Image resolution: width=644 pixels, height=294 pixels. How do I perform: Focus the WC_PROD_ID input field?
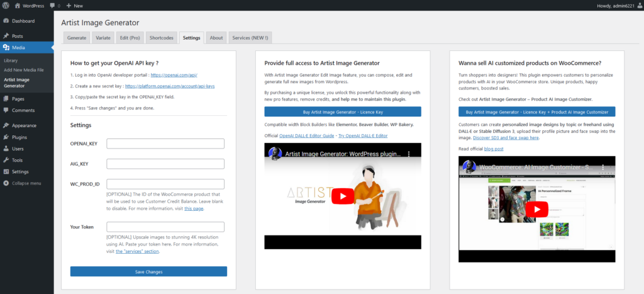(165, 184)
